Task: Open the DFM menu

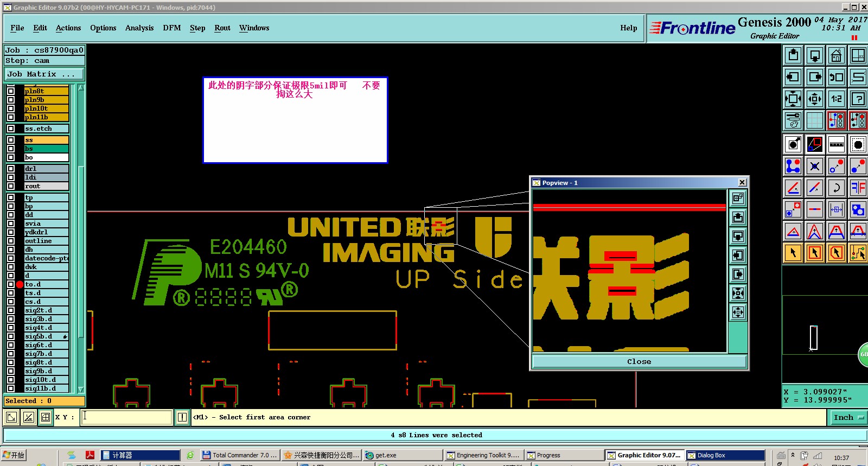Action: (172, 28)
